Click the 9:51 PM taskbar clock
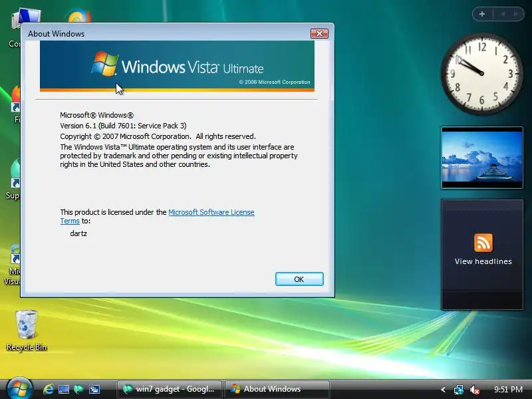The image size is (532, 399). 508,389
